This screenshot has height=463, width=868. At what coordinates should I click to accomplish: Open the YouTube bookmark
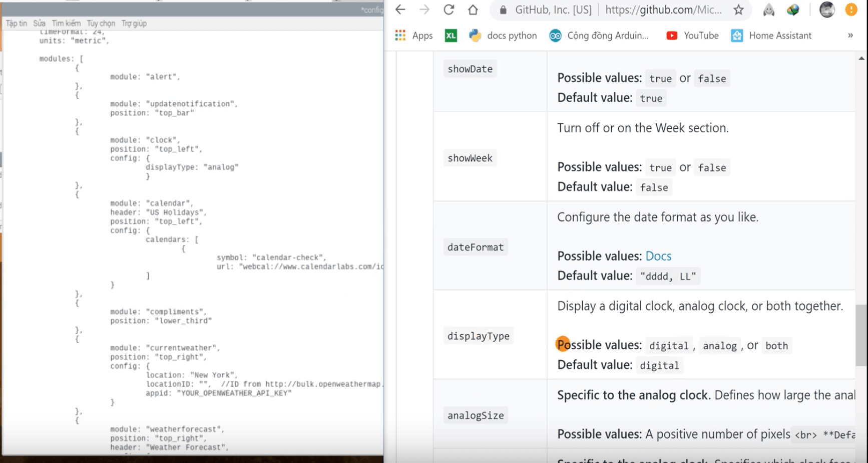pos(692,36)
